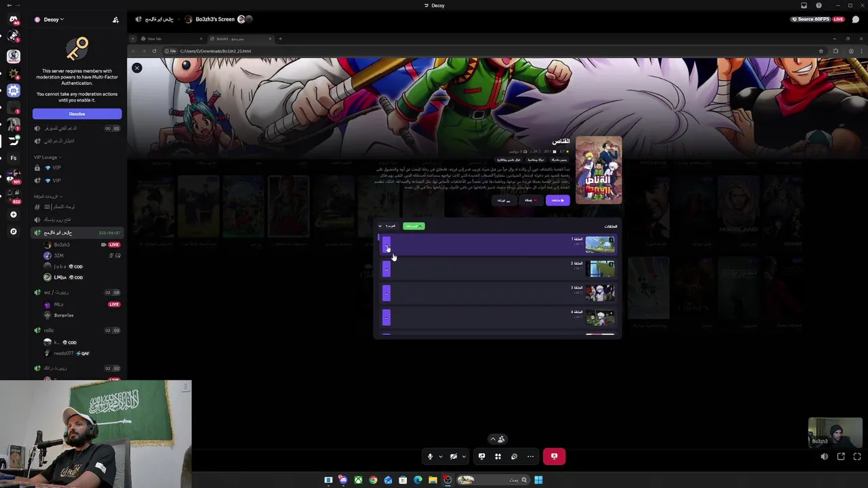Open Google Chrome from taskbar

373,480
